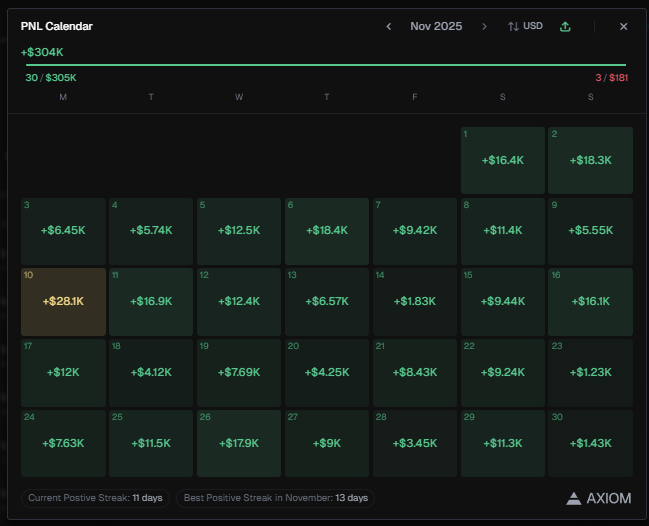Click the green PNL progress bar
The image size is (649, 526).
tap(326, 65)
